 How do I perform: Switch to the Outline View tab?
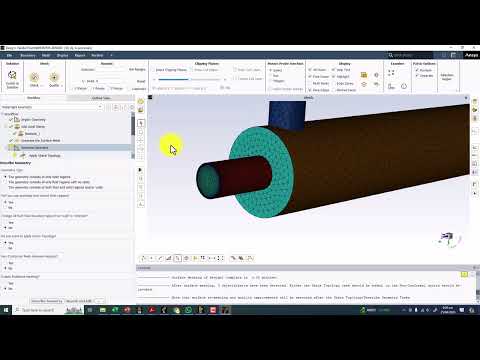(101, 98)
